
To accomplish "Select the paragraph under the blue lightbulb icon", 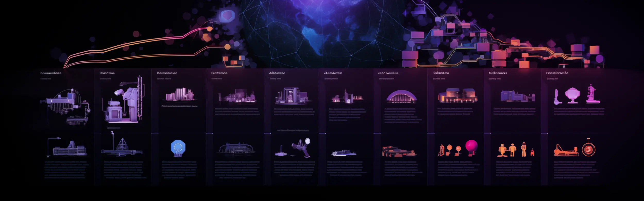I will 179,170.
